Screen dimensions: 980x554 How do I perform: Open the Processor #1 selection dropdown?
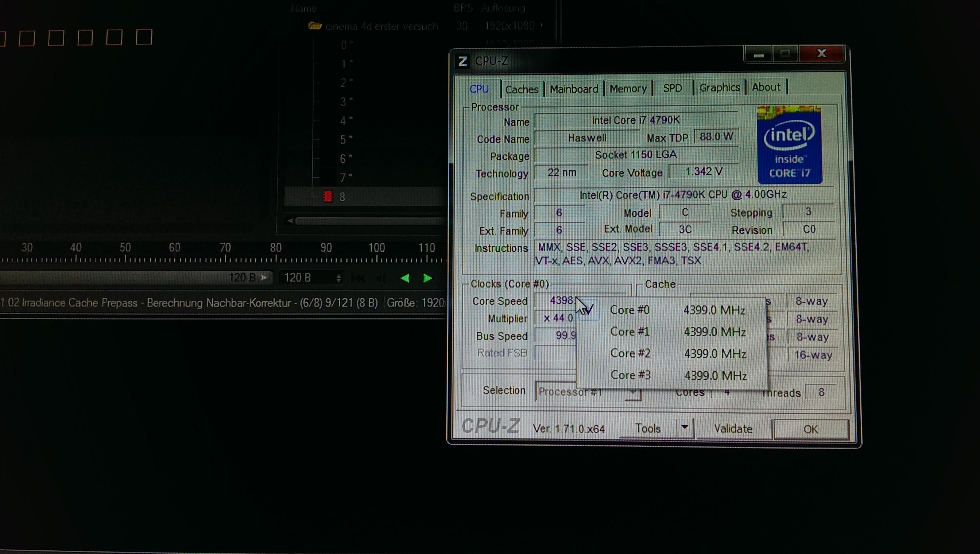tap(633, 392)
